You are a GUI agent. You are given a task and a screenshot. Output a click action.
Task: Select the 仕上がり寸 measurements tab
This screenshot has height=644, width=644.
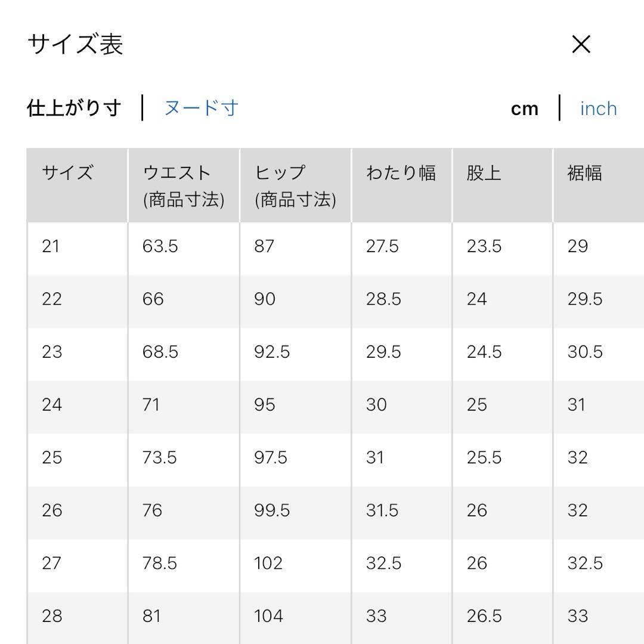pyautogui.click(x=75, y=108)
